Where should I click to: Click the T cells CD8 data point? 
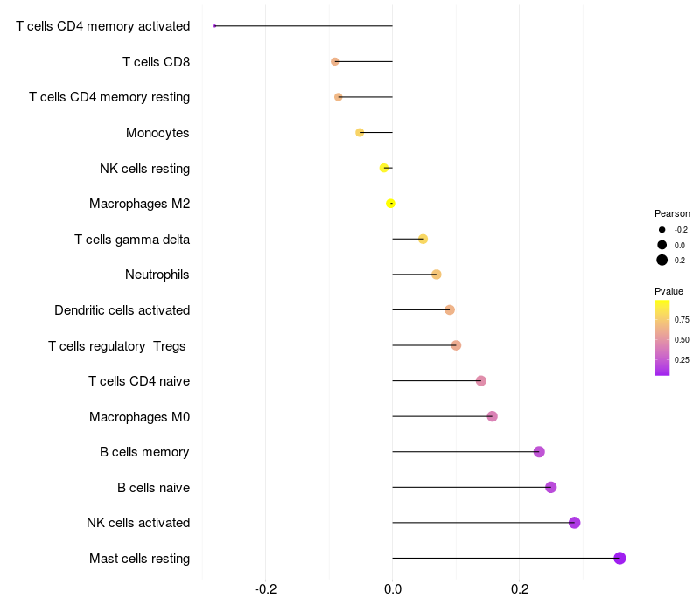pos(335,61)
